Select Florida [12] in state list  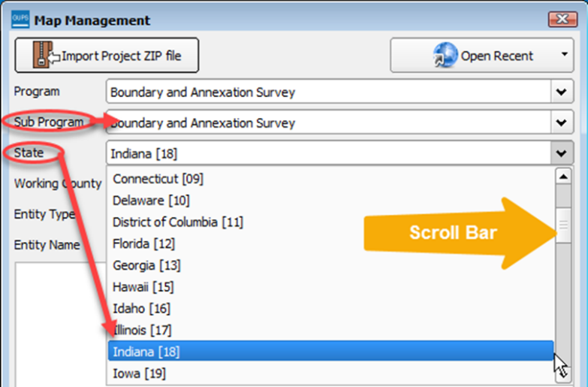[x=143, y=243]
